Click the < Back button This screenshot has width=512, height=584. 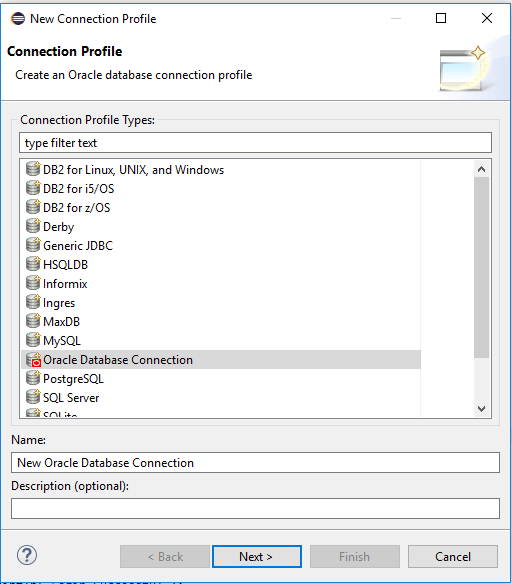click(165, 557)
